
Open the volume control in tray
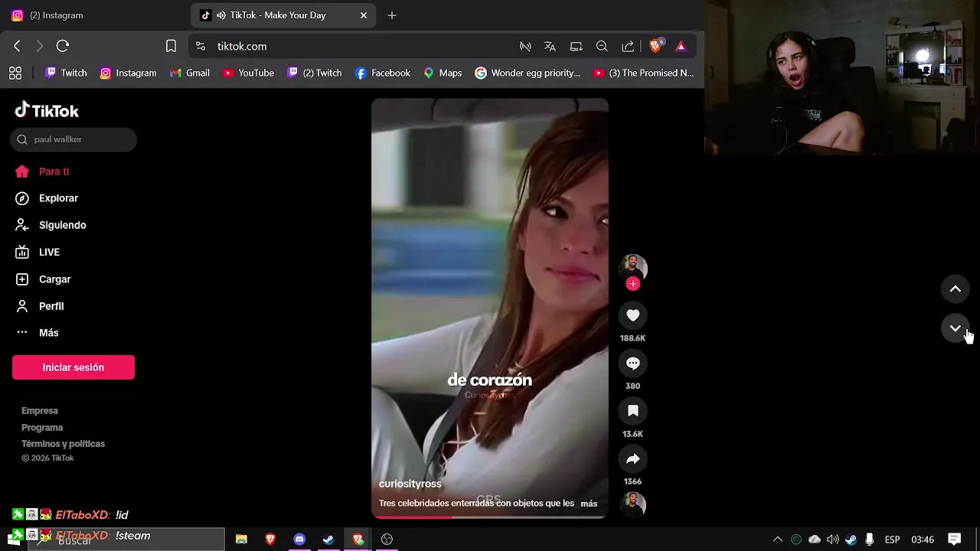832,540
